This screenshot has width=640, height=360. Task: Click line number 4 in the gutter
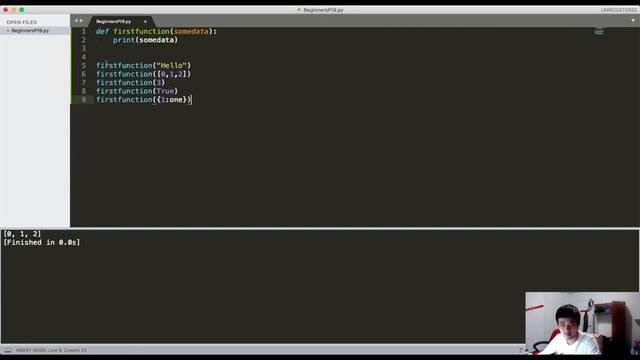pyautogui.click(x=84, y=57)
